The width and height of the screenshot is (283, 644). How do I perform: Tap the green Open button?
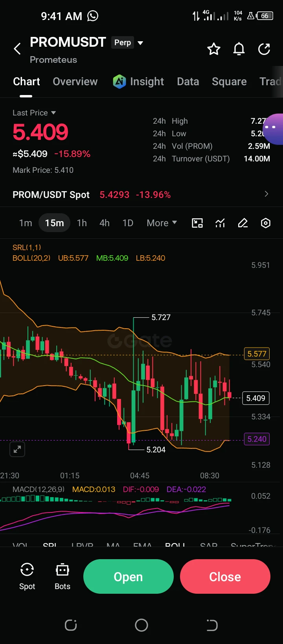point(129,576)
